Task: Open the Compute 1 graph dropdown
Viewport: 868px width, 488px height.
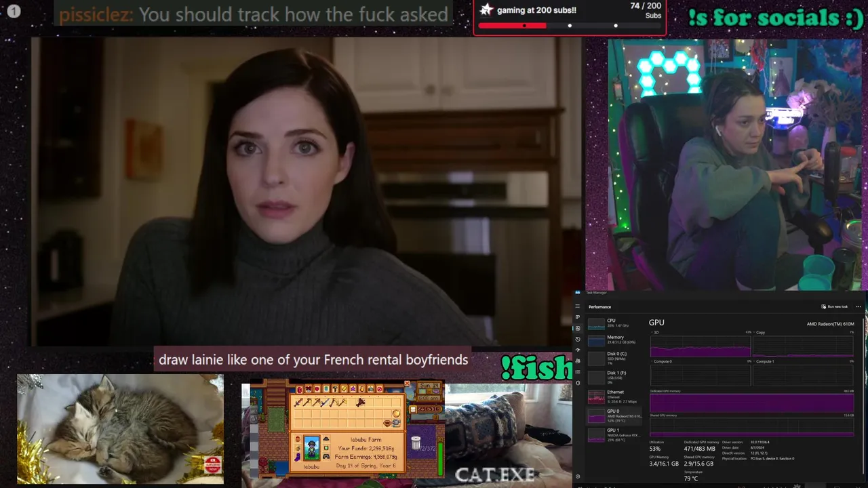Action: point(764,361)
